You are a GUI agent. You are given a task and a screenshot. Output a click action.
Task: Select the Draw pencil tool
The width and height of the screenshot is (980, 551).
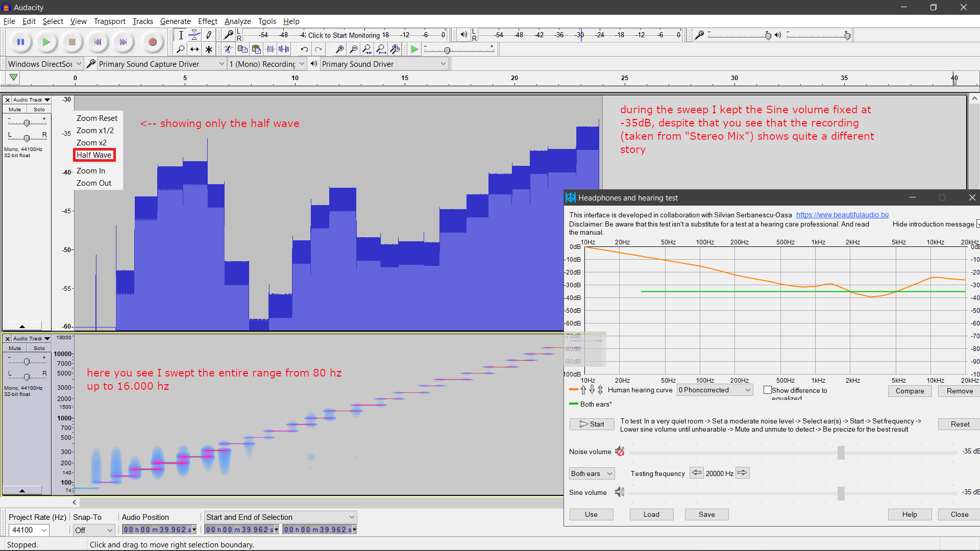[x=209, y=35]
